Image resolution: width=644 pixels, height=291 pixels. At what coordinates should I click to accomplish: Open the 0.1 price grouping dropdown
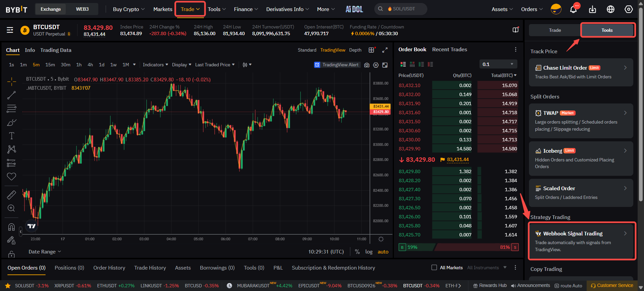point(498,64)
